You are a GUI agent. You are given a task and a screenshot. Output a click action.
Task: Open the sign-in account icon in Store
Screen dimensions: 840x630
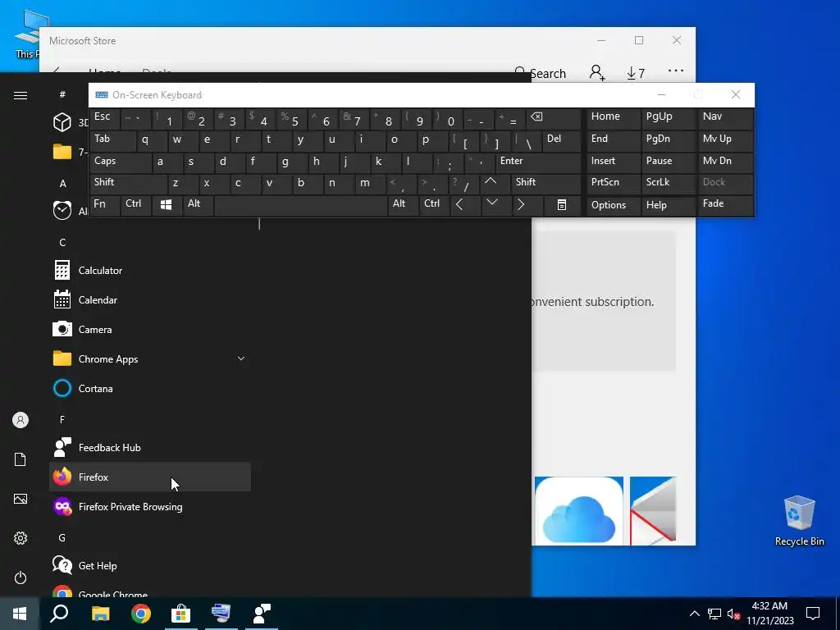pos(597,73)
